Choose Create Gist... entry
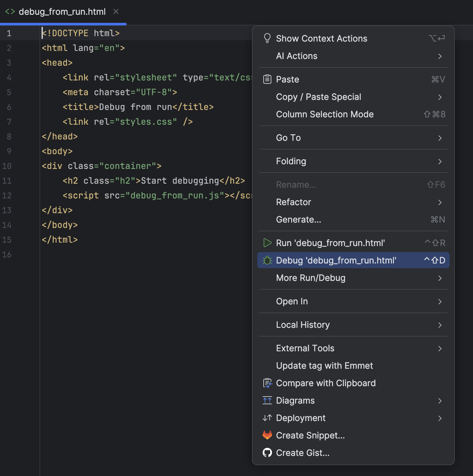Image resolution: width=473 pixels, height=476 pixels. click(353, 453)
